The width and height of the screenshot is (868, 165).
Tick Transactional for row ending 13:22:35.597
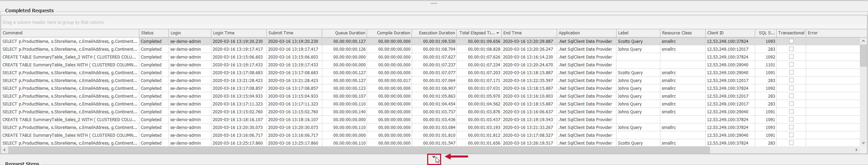(x=791, y=80)
